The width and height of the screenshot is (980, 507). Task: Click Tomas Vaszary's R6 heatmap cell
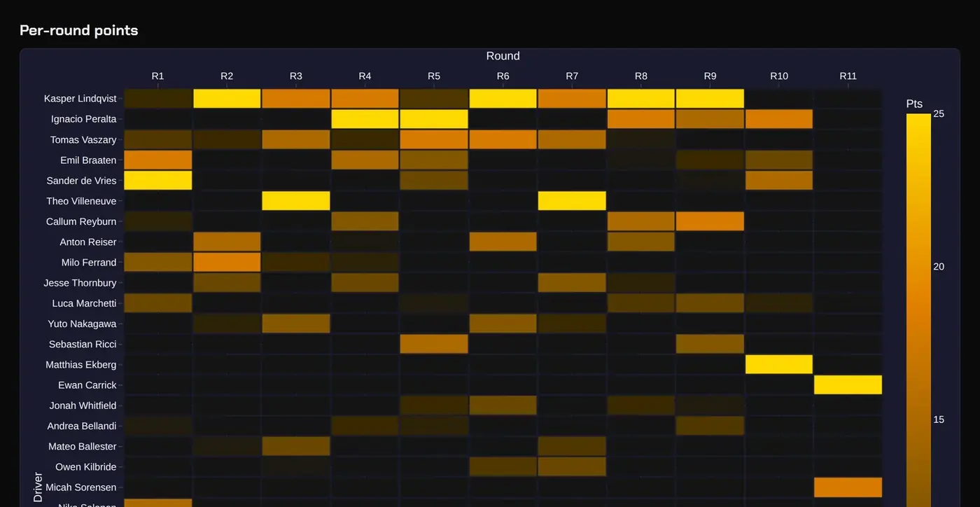click(x=503, y=140)
